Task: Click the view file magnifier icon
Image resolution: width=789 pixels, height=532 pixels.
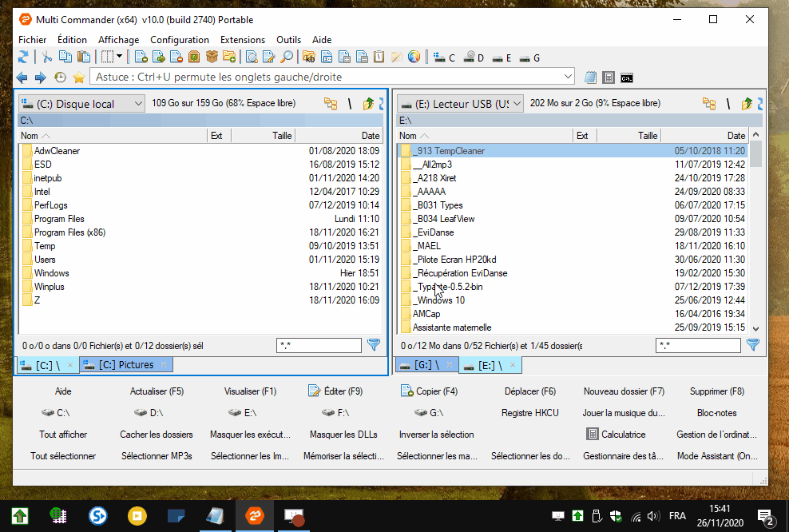Action: click(x=252, y=58)
